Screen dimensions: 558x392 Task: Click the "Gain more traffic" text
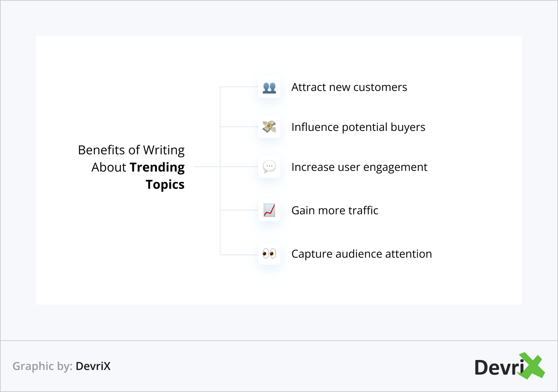click(335, 210)
